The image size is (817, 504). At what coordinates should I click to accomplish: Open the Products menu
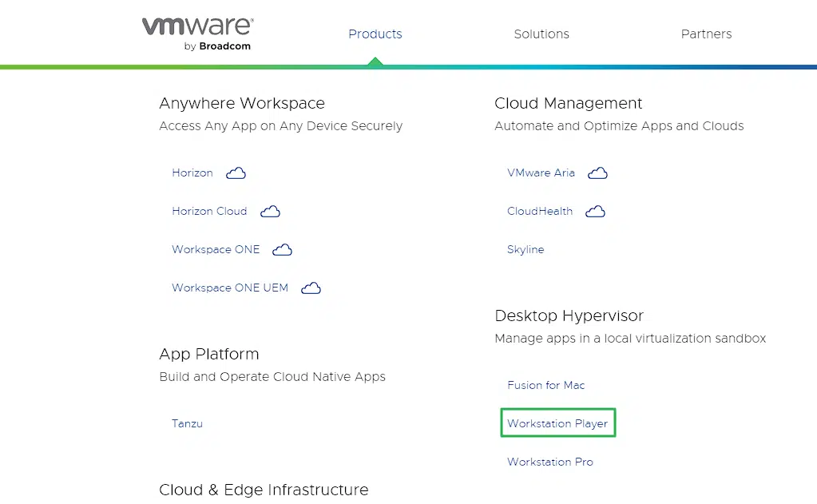point(375,34)
